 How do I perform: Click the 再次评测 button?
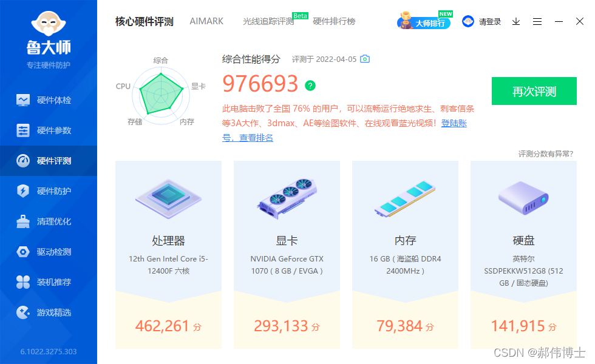point(534,91)
